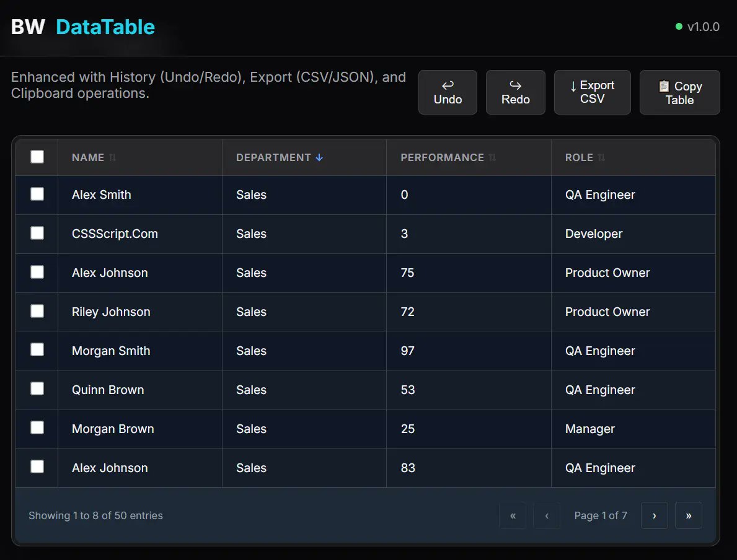Click the PERFORMANCE column sort icon
737x560 pixels.
492,157
